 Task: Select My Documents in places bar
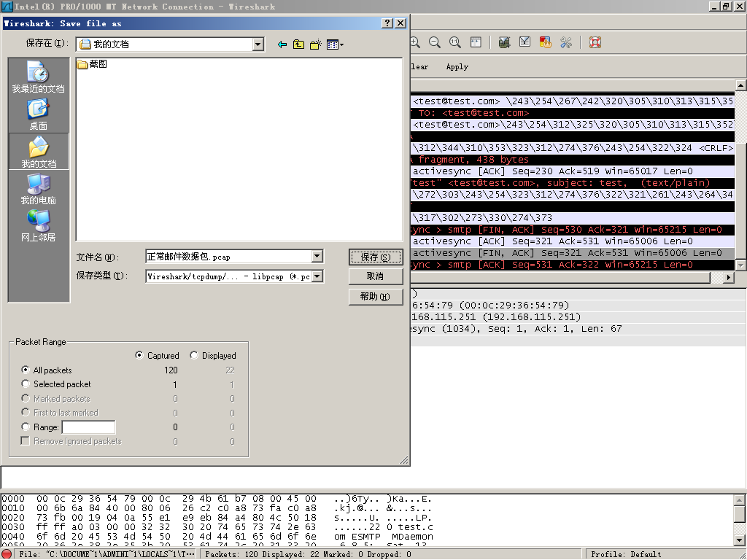pos(38,152)
